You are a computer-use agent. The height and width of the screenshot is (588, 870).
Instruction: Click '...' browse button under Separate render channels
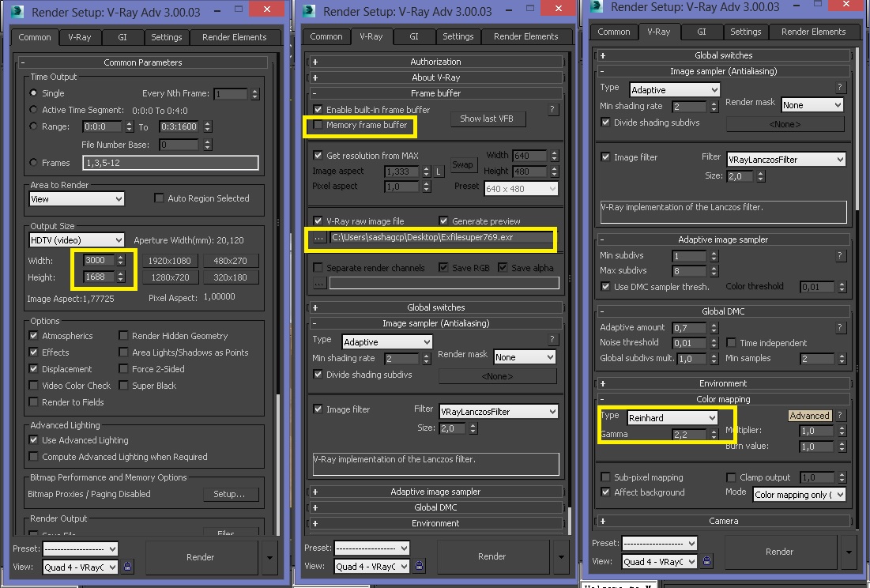tap(319, 283)
